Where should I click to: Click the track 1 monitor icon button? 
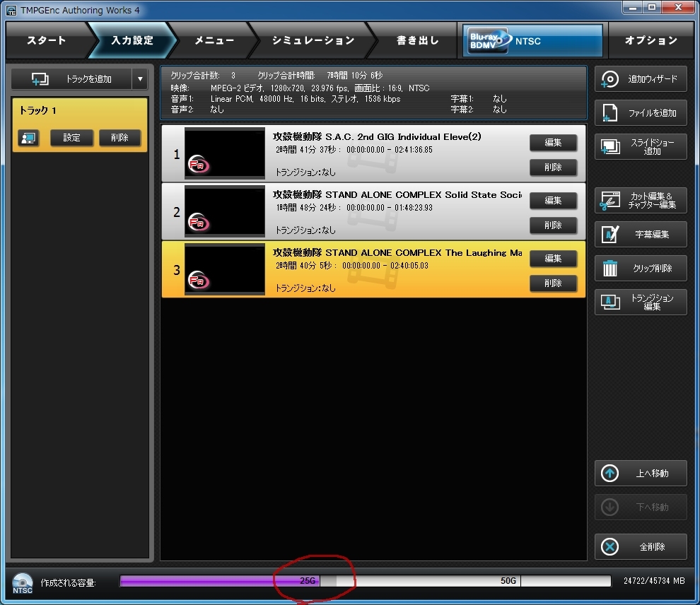[x=28, y=138]
